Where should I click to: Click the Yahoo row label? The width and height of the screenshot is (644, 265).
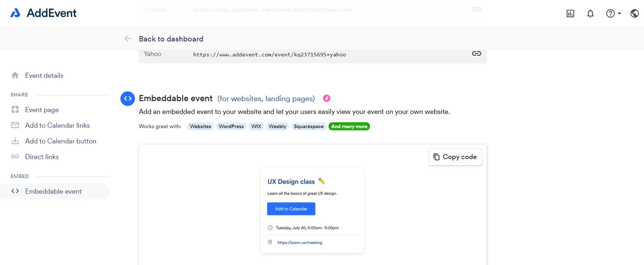pyautogui.click(x=153, y=54)
